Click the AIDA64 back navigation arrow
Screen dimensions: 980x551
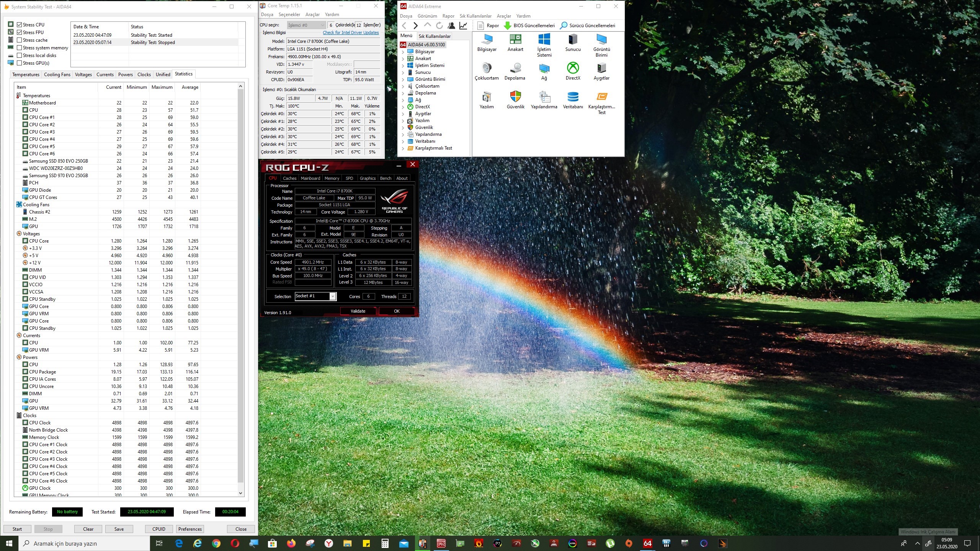pyautogui.click(x=404, y=26)
